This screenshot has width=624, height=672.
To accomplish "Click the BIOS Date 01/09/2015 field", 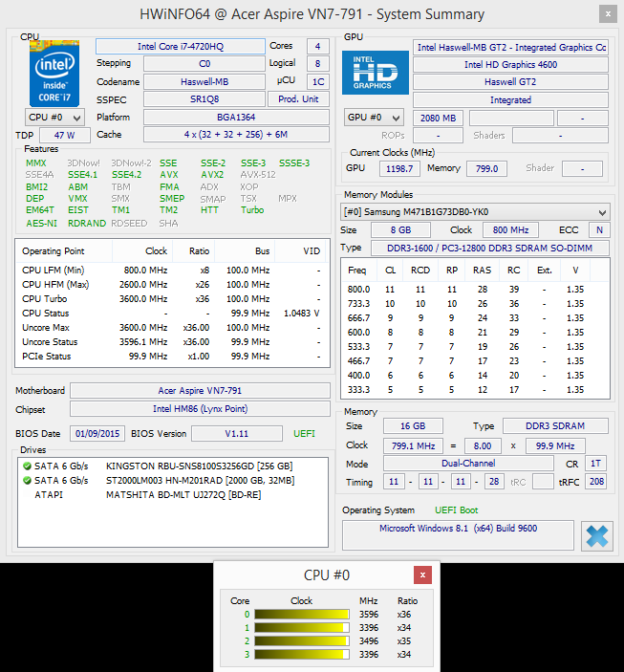I will 97,433.
